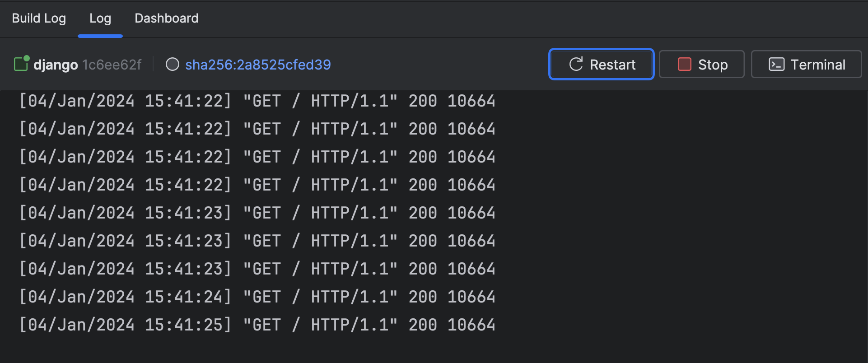The height and width of the screenshot is (363, 868).
Task: Click the circular arrow Restart icon
Action: tap(576, 64)
